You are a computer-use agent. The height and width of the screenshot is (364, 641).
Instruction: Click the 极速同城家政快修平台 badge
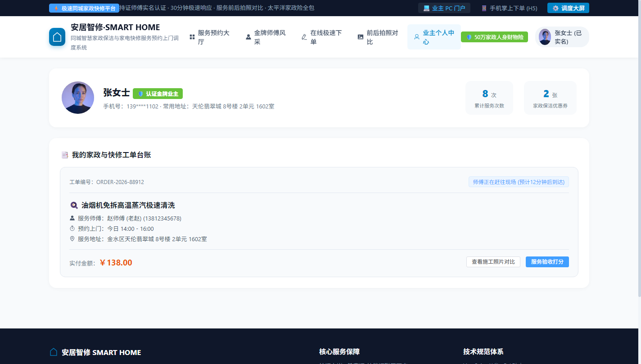coord(84,8)
